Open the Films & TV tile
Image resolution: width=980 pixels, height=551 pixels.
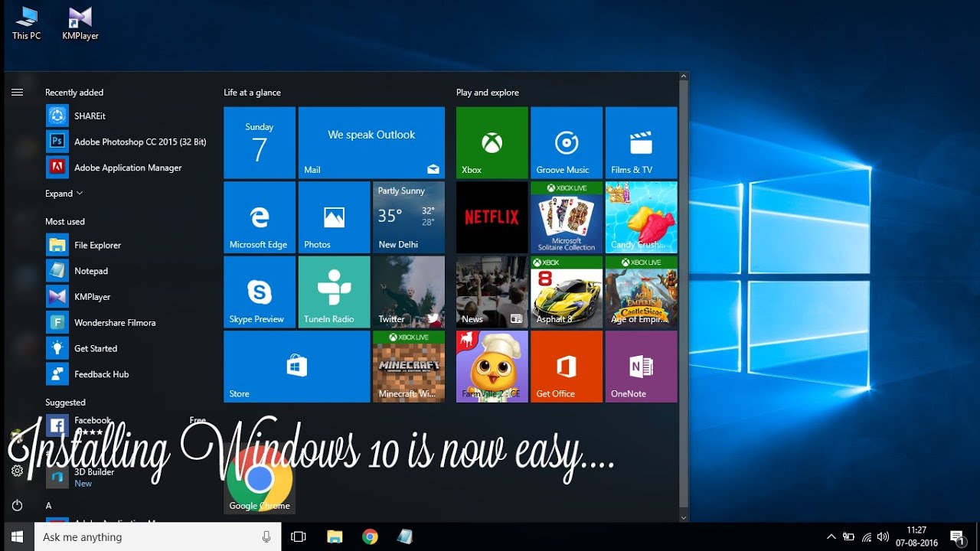[641, 142]
